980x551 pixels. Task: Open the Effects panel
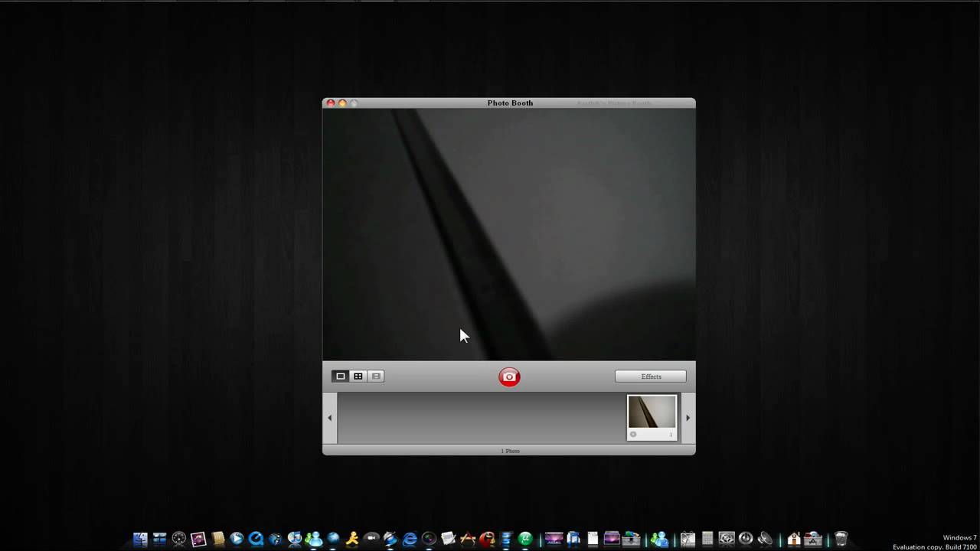651,377
